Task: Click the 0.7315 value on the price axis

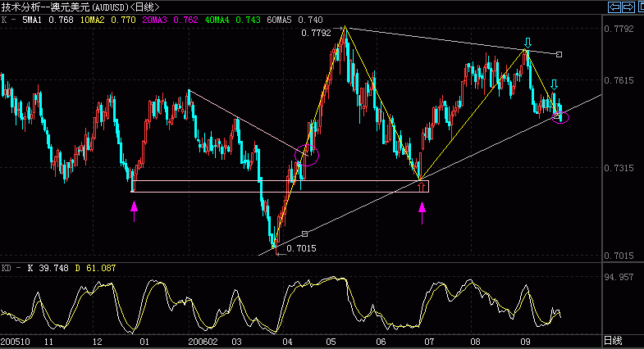Action: pos(619,168)
